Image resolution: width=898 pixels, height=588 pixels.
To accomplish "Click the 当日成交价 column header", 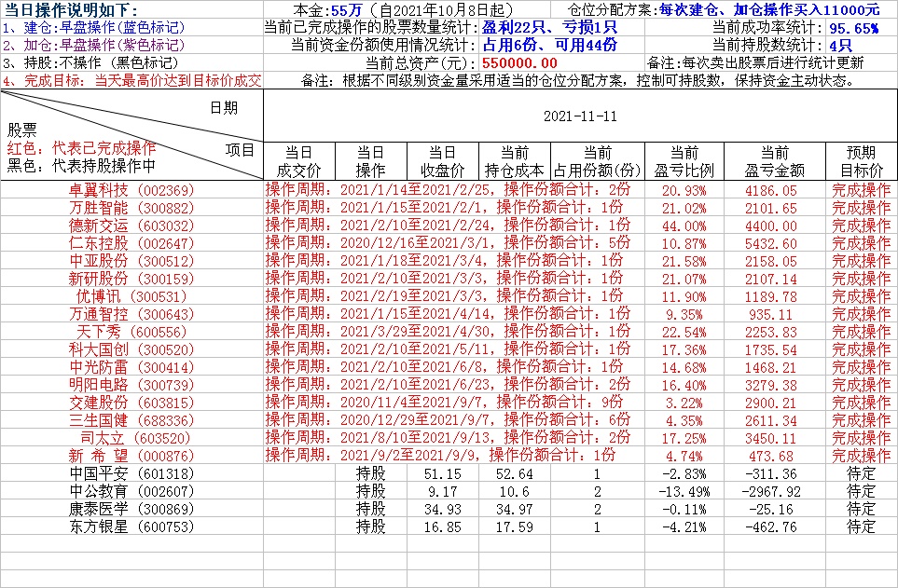I will tap(299, 161).
